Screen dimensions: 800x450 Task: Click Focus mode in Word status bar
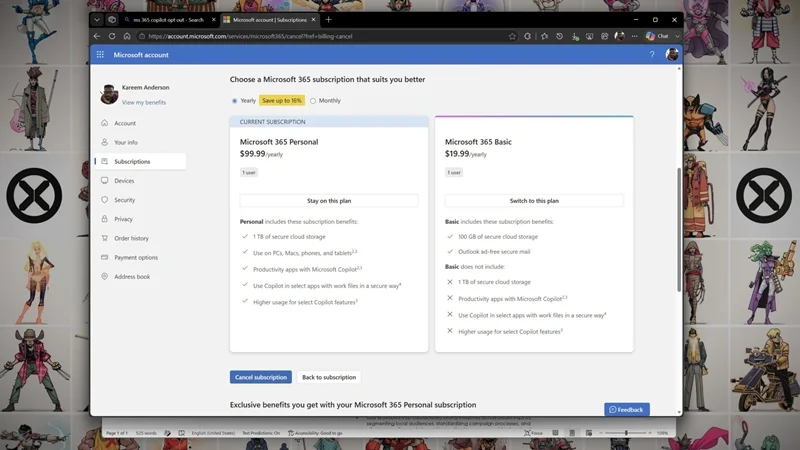pyautogui.click(x=533, y=433)
